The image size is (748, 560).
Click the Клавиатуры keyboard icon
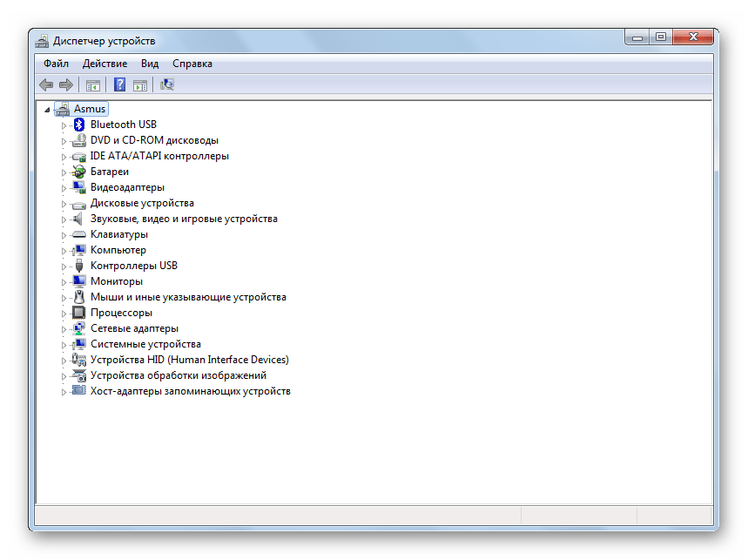pyautogui.click(x=79, y=234)
